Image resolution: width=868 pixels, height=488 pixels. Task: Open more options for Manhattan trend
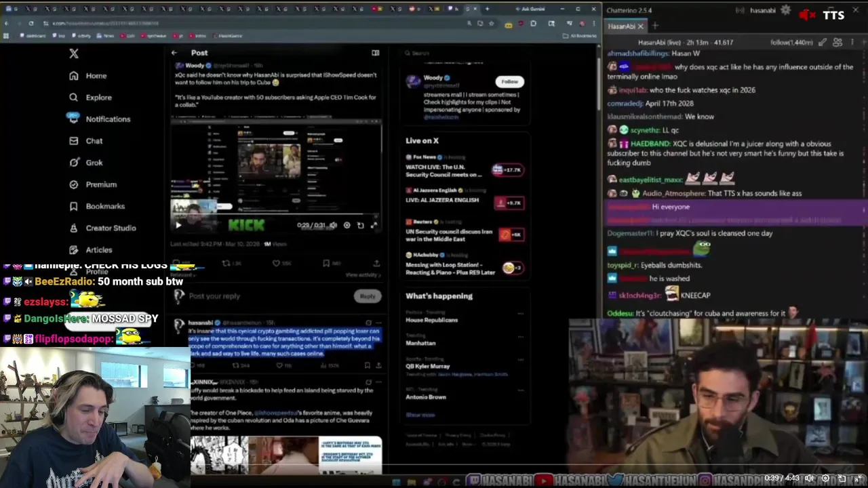pos(521,337)
